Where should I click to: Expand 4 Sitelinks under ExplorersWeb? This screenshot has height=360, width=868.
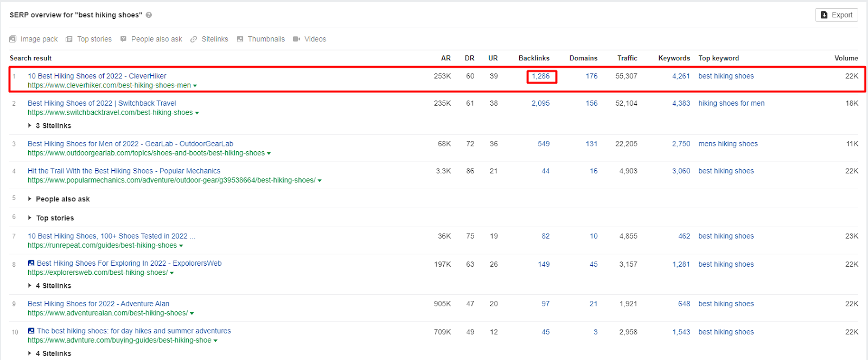point(50,286)
